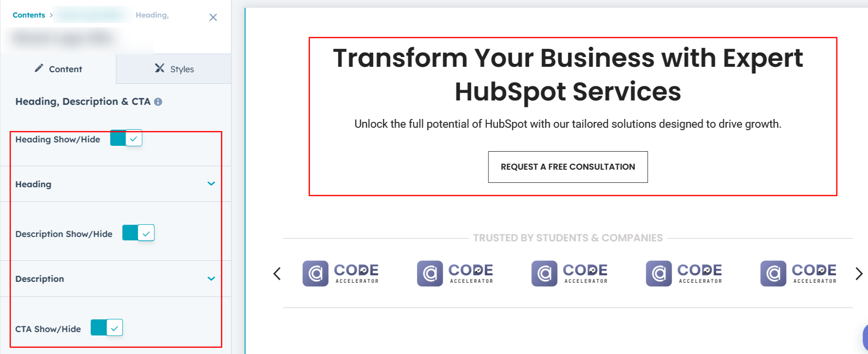
Task: Click the pencil icon on Content tab
Action: point(39,68)
